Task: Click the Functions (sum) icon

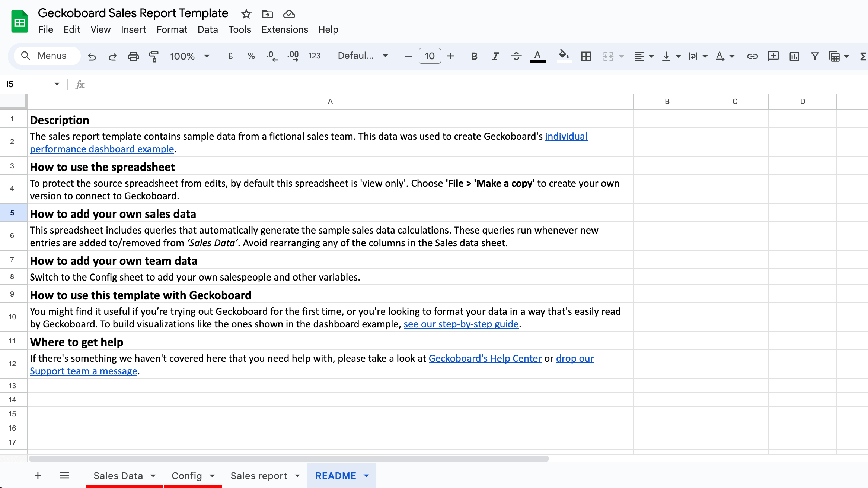Action: [864, 56]
